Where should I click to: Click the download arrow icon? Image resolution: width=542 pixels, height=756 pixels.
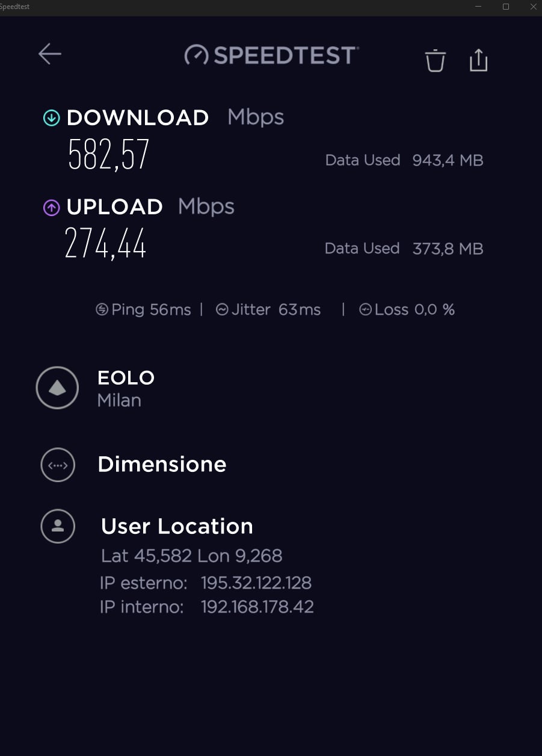pos(52,118)
